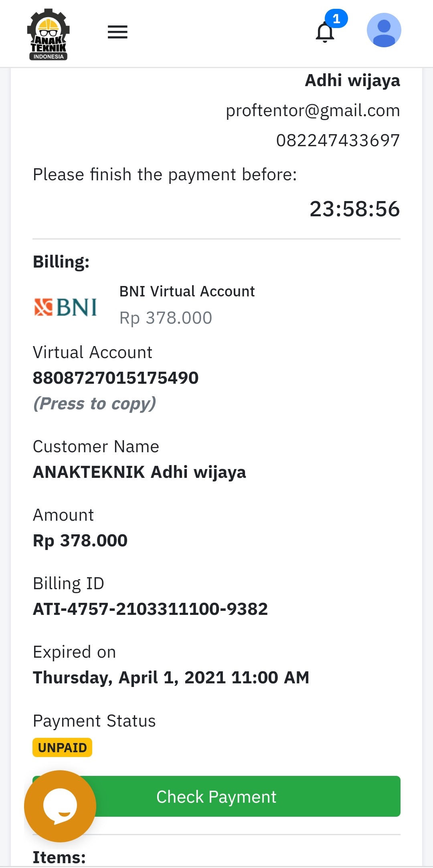Copy virtual account number 8808727015175490
The image size is (433, 868).
pos(115,378)
